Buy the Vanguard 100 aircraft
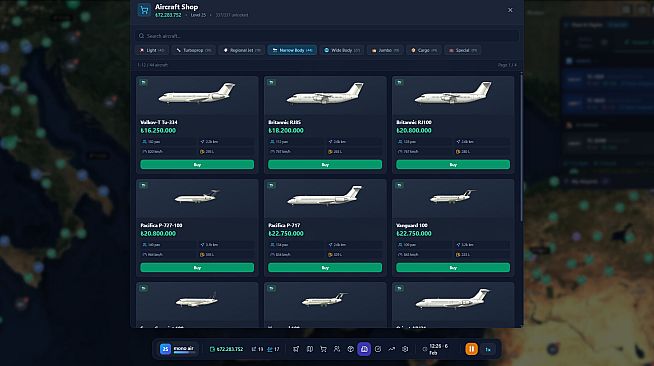Viewport: 654px width, 366px height. pos(453,268)
